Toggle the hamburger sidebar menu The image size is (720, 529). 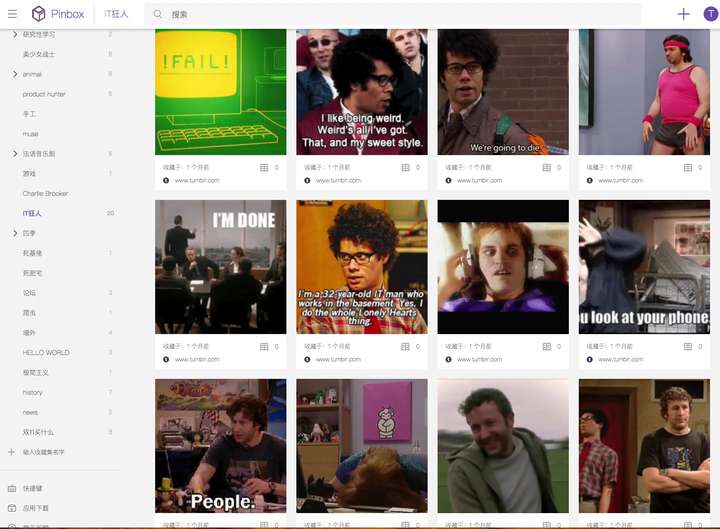12,14
